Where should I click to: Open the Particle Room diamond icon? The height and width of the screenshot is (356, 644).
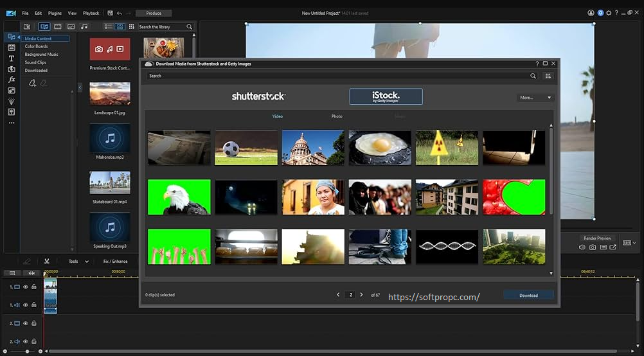pos(12,101)
